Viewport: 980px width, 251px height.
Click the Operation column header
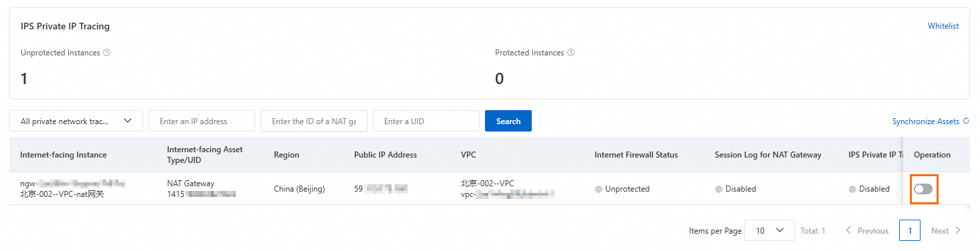(932, 155)
